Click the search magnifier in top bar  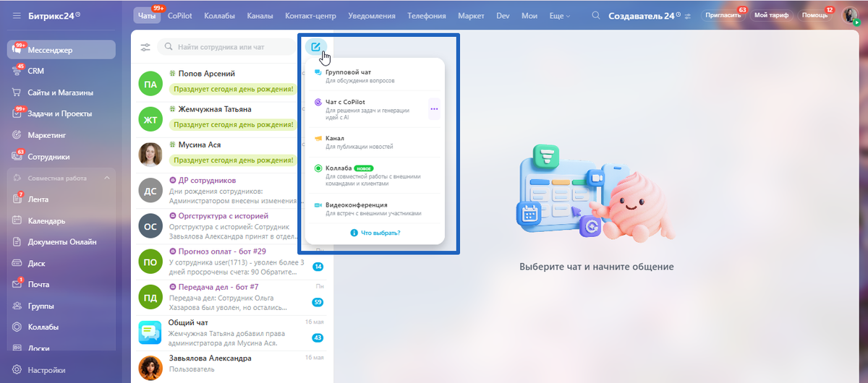(596, 15)
